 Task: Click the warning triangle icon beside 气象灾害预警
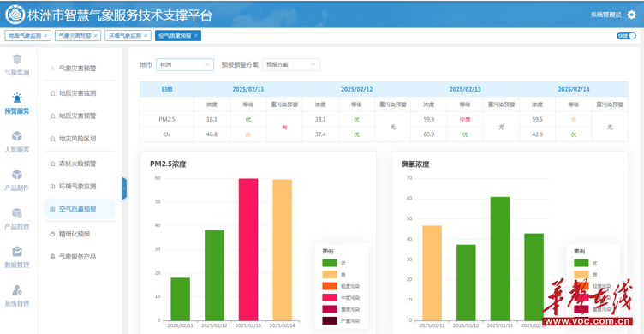tap(52, 69)
